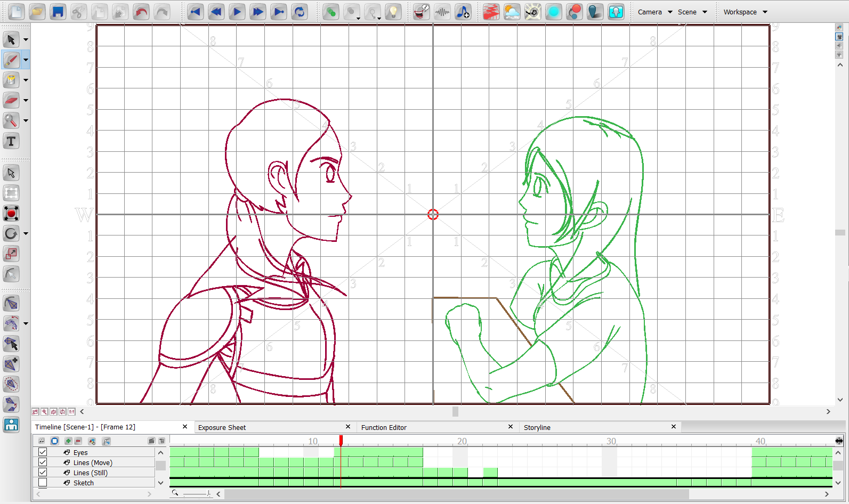Select the Brush drawing tool
The height and width of the screenshot is (504, 849).
tap(11, 60)
